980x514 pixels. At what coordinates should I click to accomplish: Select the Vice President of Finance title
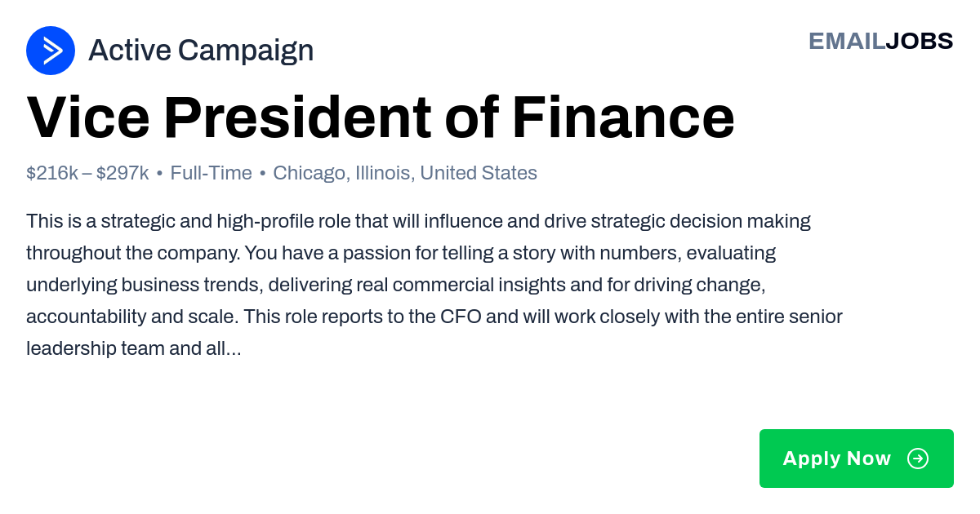381,117
